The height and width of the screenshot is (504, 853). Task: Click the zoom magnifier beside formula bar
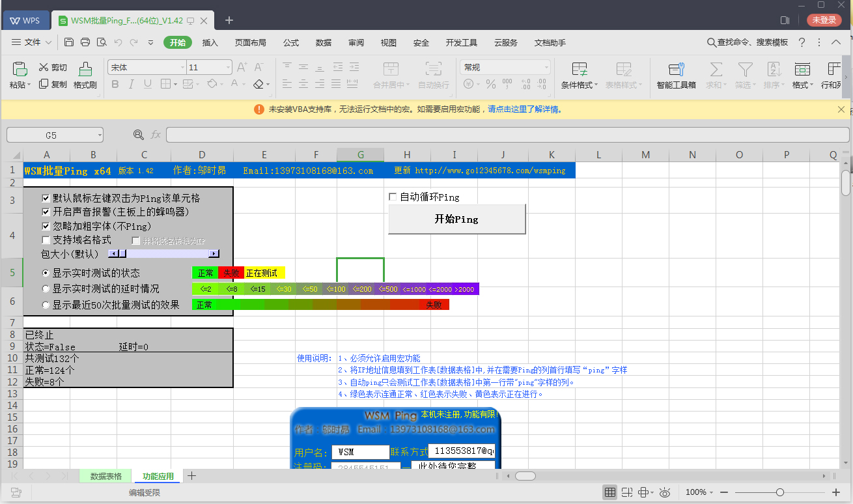(138, 135)
